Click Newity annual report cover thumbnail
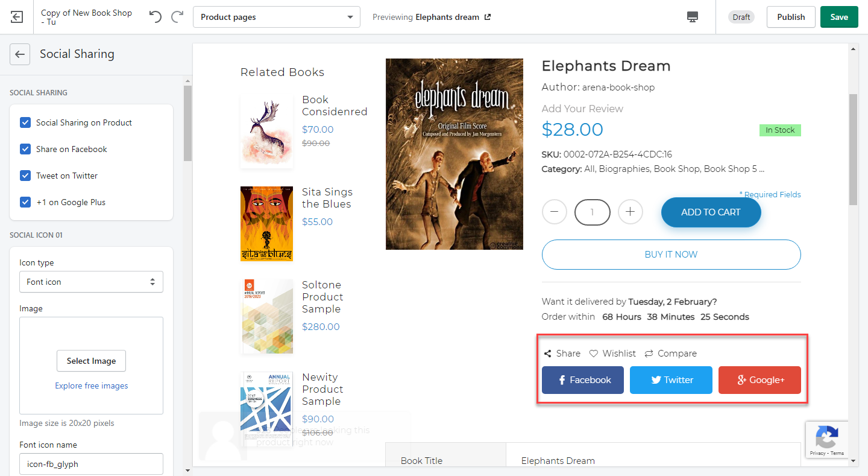 (x=266, y=408)
